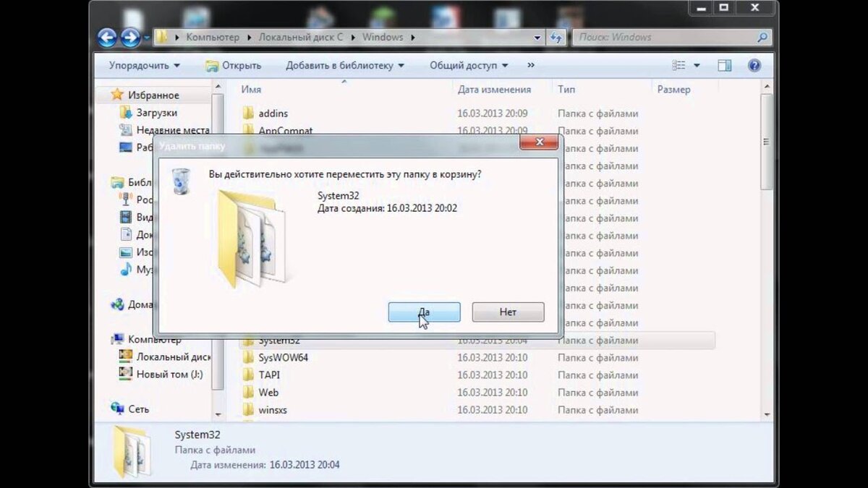Open Добавить в библиотеку menu
The width and height of the screenshot is (868, 488).
tap(345, 65)
